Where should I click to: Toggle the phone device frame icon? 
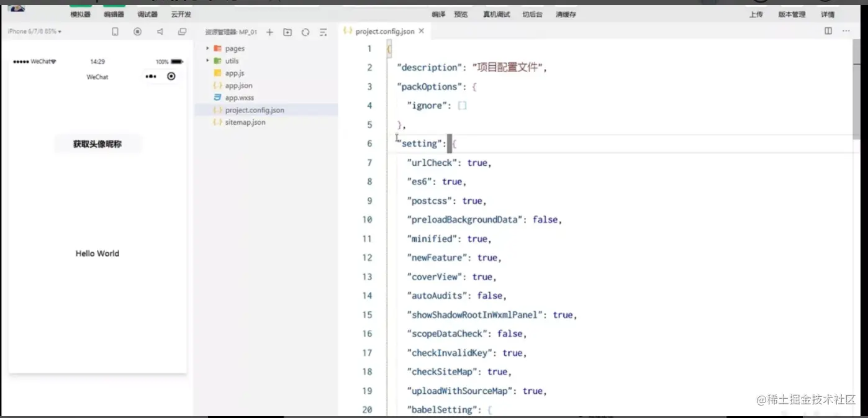click(115, 32)
